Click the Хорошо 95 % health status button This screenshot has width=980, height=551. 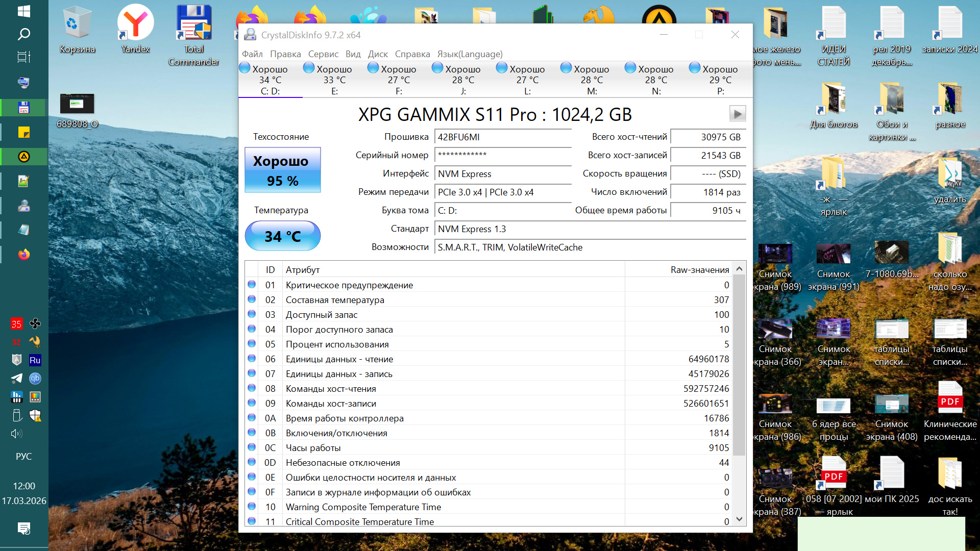tap(282, 170)
